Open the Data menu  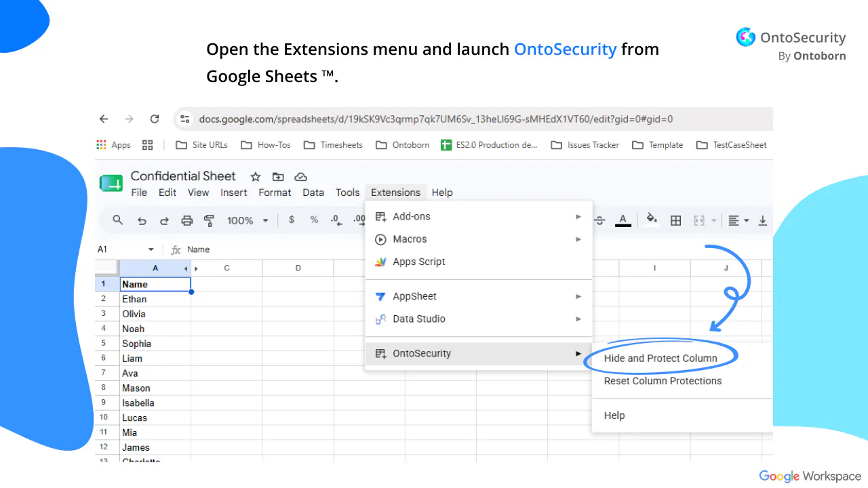(313, 192)
